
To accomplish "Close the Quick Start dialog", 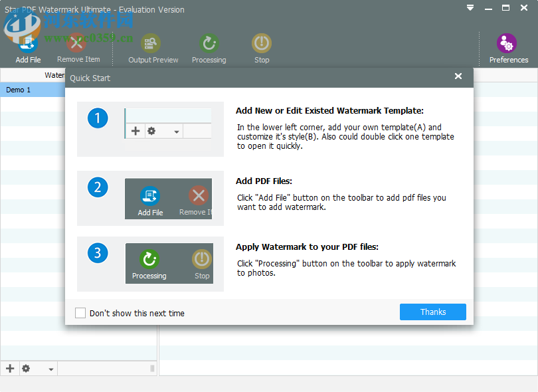I will (458, 76).
